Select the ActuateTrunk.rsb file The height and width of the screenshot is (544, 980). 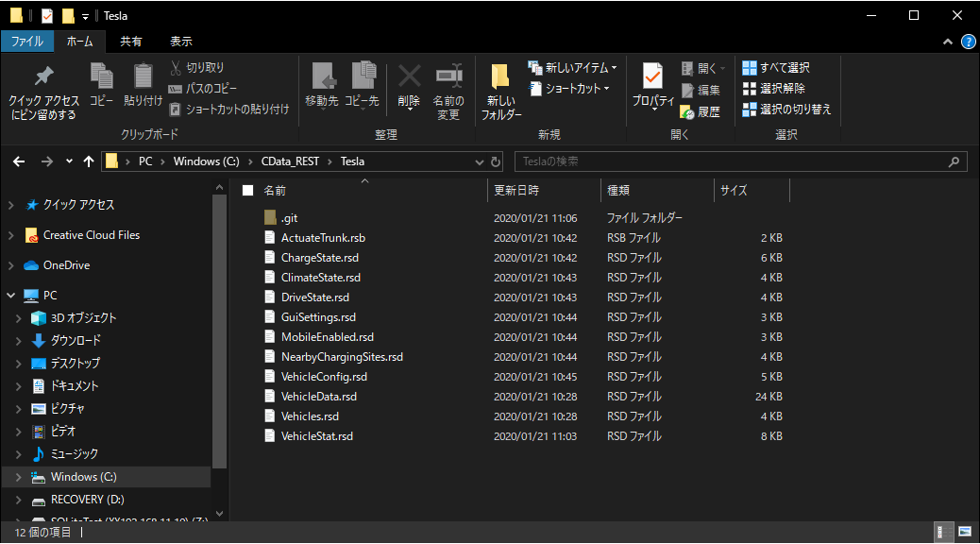tap(323, 238)
